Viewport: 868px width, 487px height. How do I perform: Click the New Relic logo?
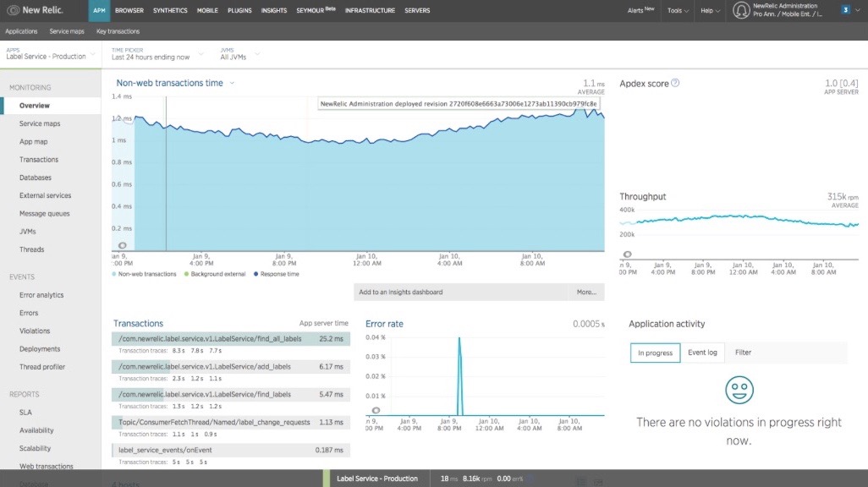[36, 10]
